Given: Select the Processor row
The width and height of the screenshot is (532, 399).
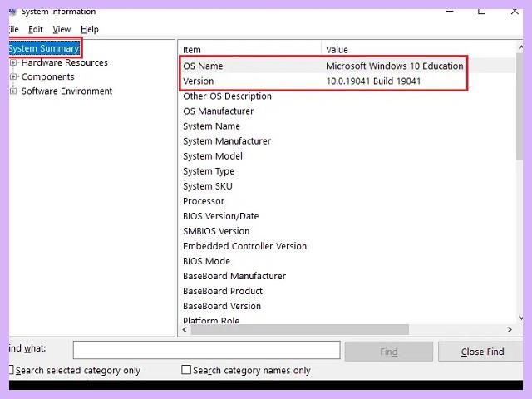Looking at the screenshot, I should click(347, 201).
